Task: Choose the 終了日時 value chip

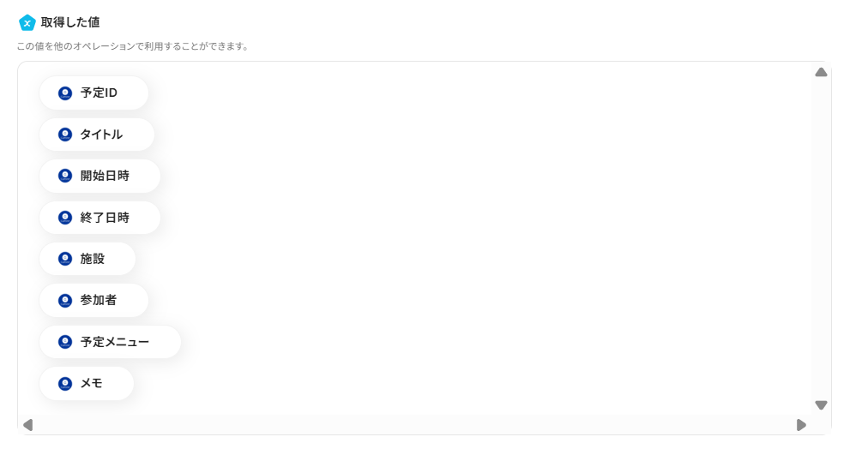Action: pos(99,218)
